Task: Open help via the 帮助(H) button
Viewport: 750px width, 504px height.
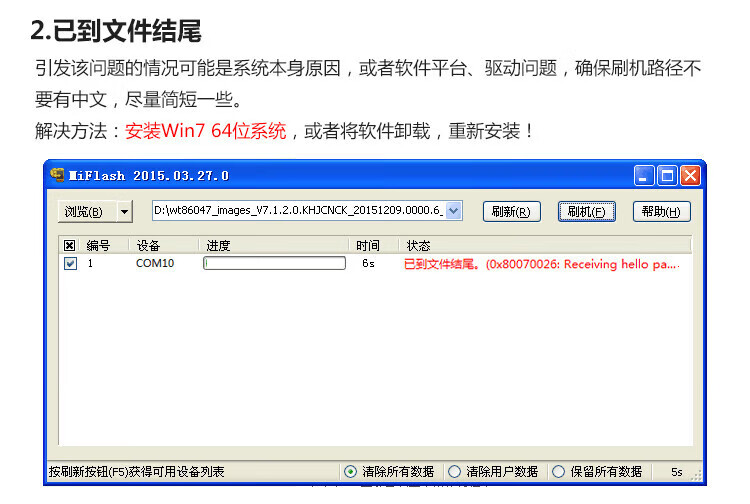Action: (x=661, y=211)
